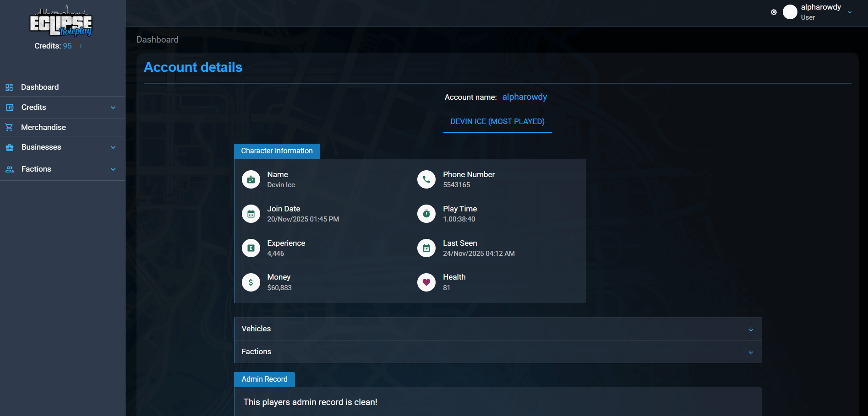The width and height of the screenshot is (868, 416).
Task: Click the settings gear icon in header
Action: coord(774,12)
